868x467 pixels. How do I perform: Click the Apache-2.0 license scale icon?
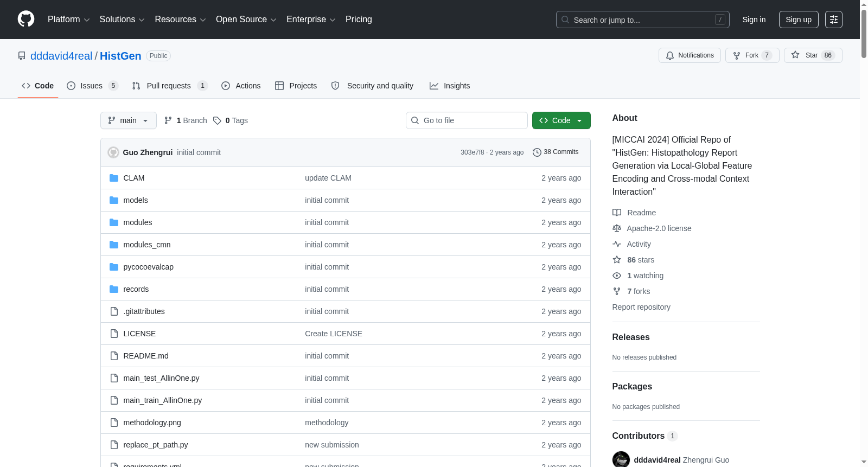tap(617, 228)
